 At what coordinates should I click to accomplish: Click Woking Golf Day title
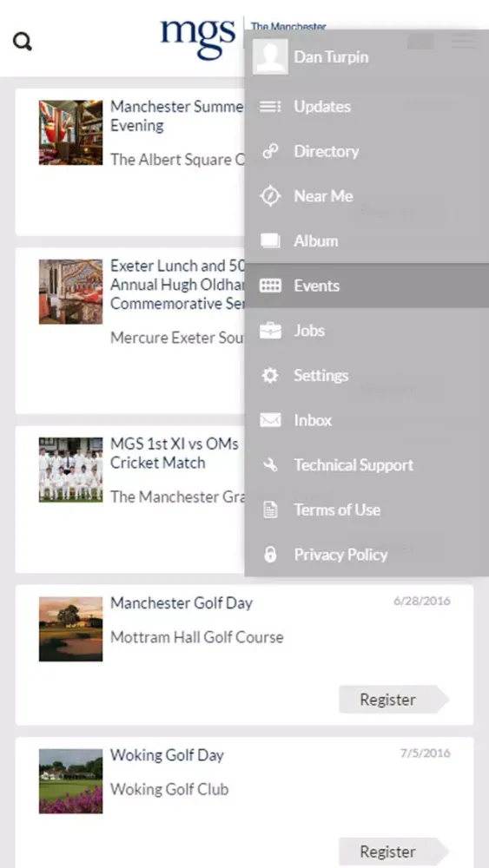[x=168, y=755]
